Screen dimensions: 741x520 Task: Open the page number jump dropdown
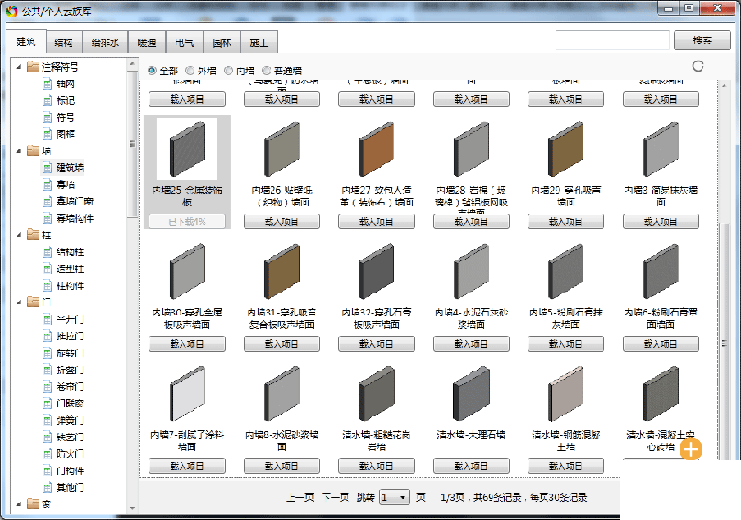(x=395, y=497)
